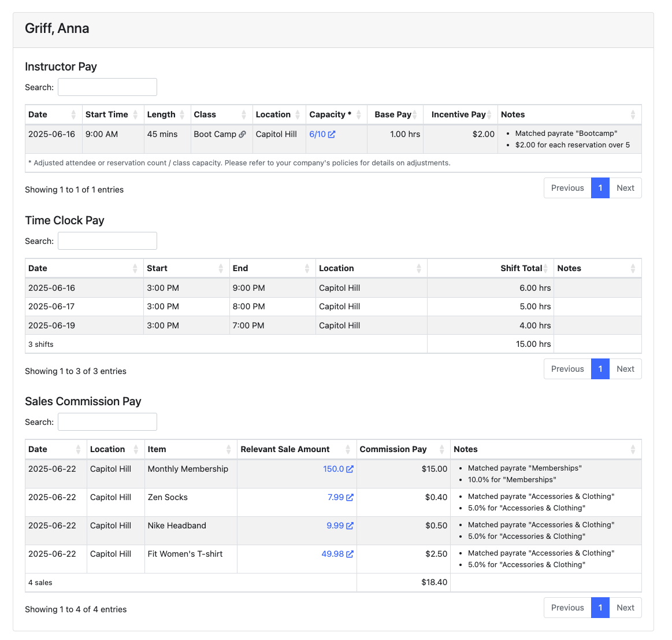Screen dimensions: 672x640
Task: Sort by Base Pay column header
Action: tap(395, 114)
